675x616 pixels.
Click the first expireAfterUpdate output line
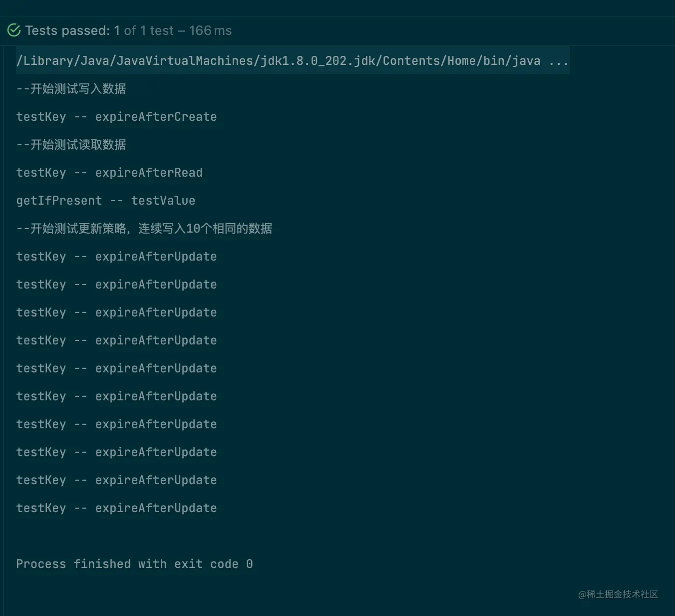tap(156, 257)
